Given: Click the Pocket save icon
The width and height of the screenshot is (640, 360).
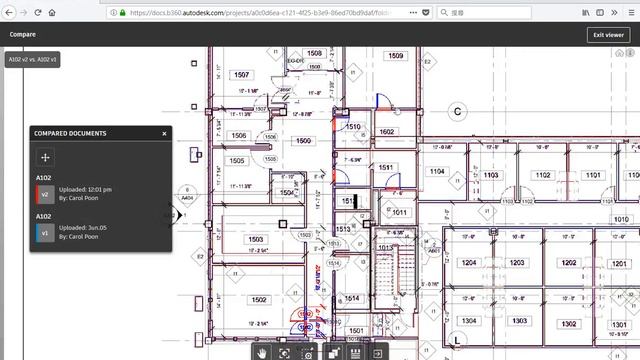Looking at the screenshot, I should [426, 13].
